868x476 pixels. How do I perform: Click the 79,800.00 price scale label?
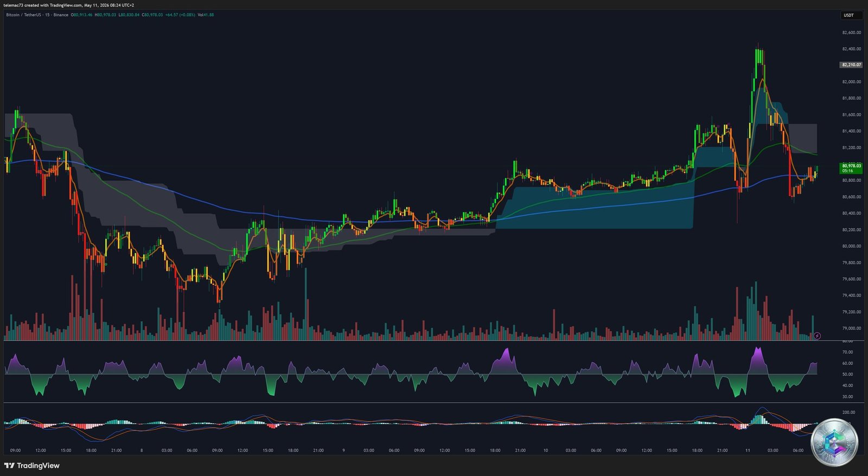tap(851, 263)
